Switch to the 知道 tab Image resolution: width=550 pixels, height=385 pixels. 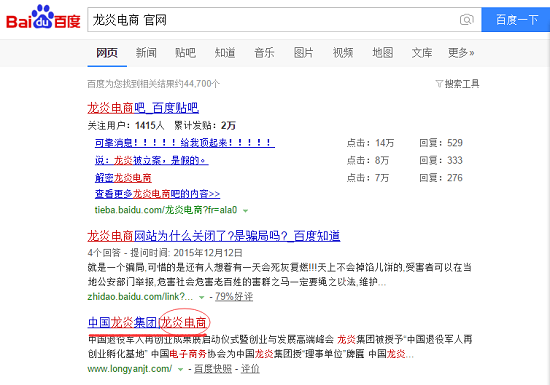[x=225, y=53]
